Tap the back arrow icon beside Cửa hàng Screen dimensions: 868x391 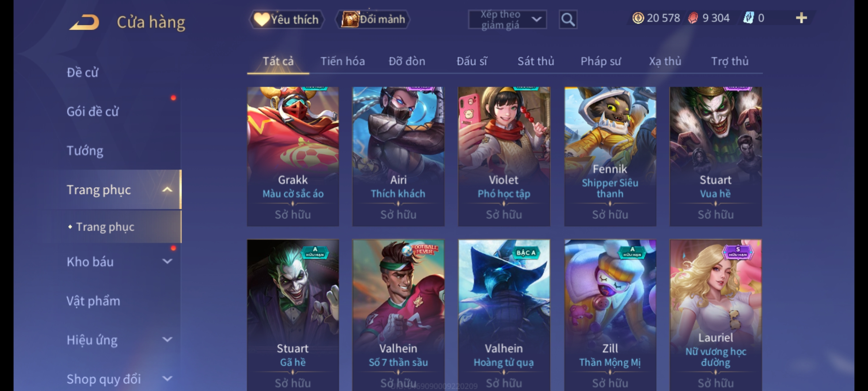[84, 22]
